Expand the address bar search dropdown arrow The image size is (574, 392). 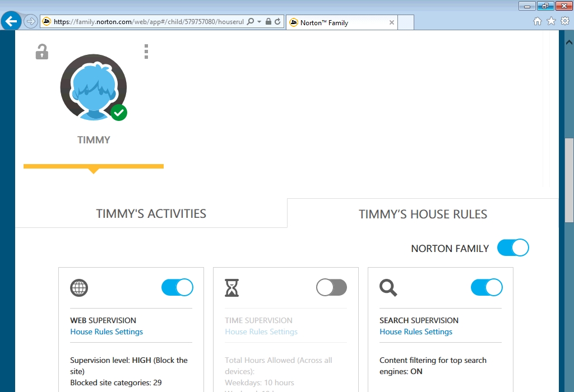[x=259, y=22]
